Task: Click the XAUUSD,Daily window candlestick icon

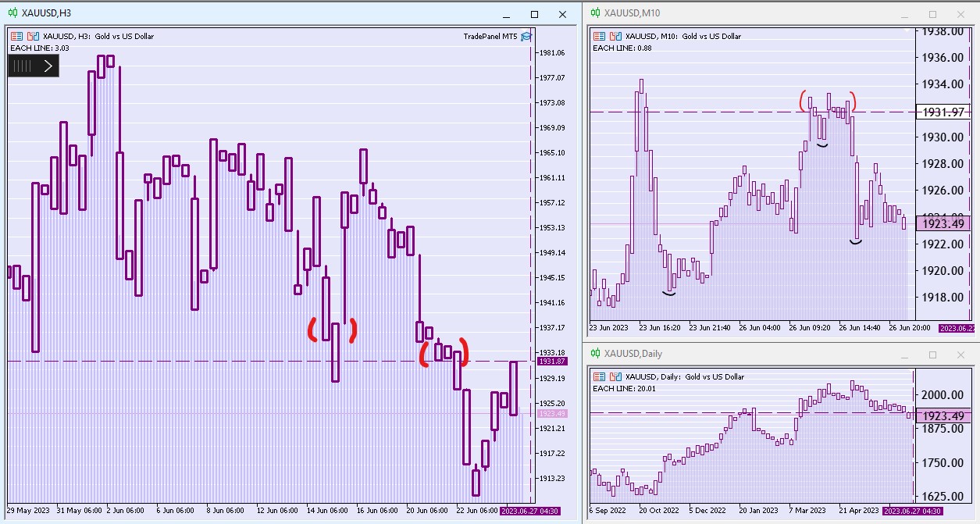Action: click(x=595, y=354)
